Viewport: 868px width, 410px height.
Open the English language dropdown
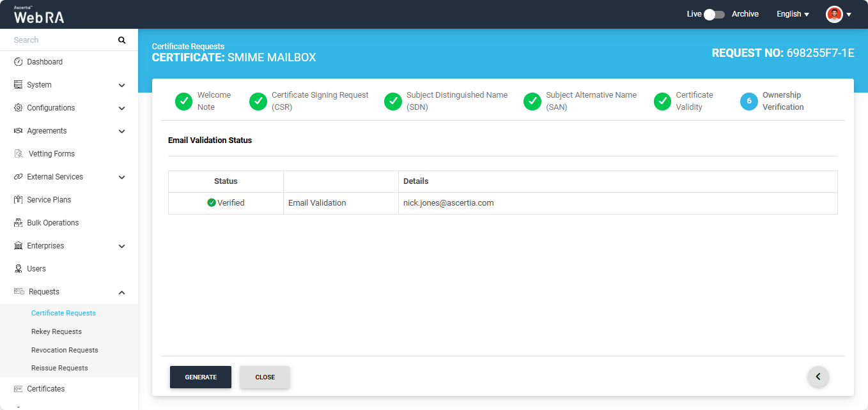(x=793, y=14)
